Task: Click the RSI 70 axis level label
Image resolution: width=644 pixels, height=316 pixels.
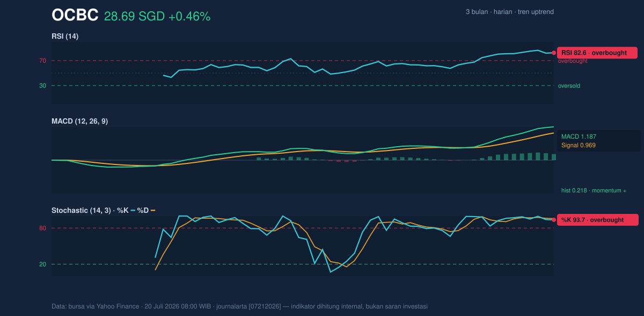Action: [42, 61]
